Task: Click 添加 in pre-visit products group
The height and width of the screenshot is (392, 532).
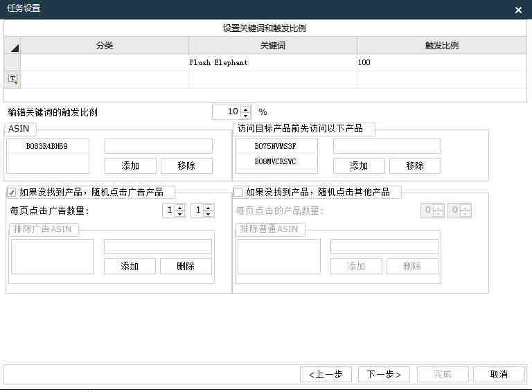Action: tap(359, 166)
